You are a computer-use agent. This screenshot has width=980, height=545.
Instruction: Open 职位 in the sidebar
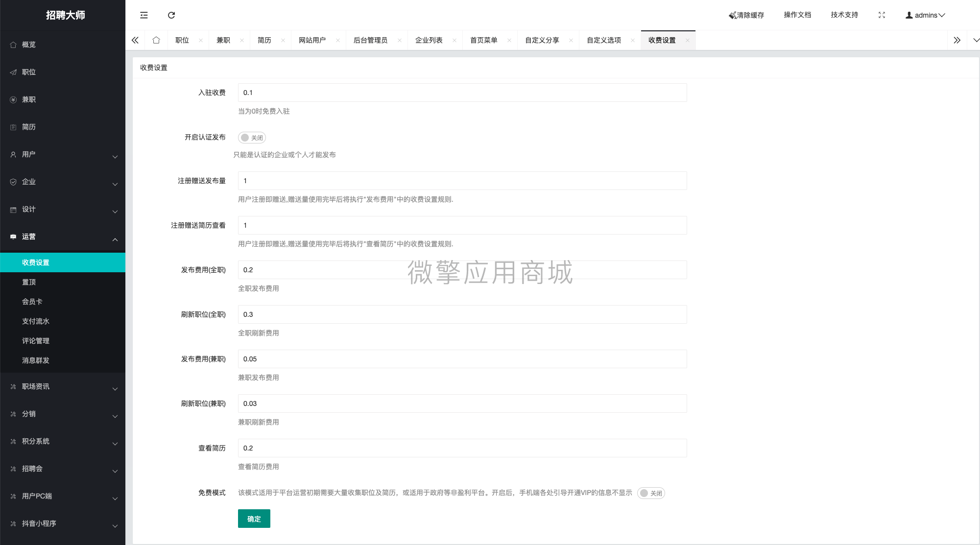tap(63, 72)
